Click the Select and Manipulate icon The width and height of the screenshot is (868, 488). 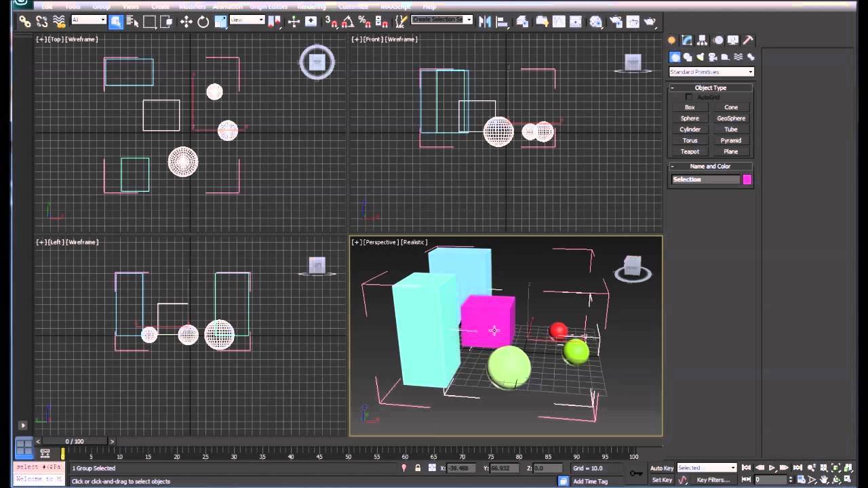pos(294,22)
